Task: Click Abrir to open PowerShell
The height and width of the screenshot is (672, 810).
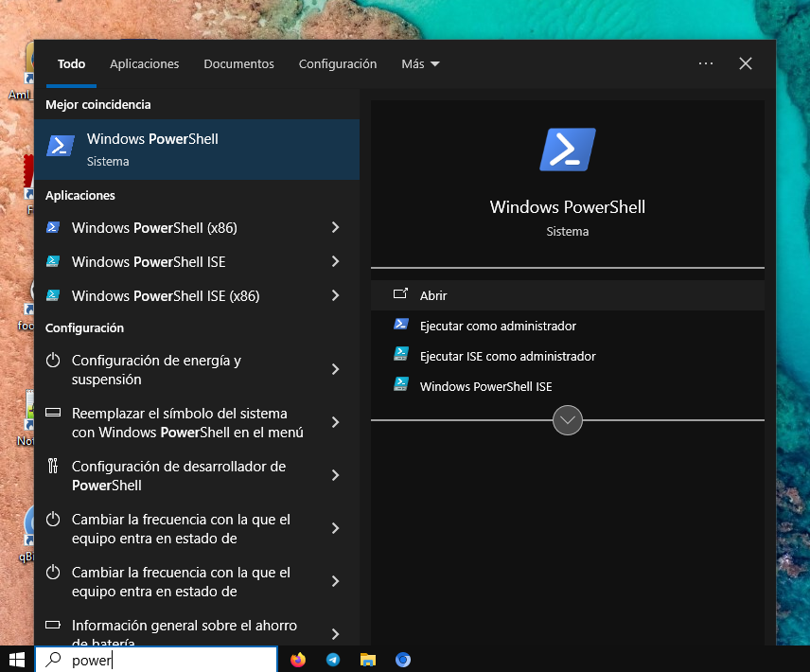Action: [x=567, y=295]
